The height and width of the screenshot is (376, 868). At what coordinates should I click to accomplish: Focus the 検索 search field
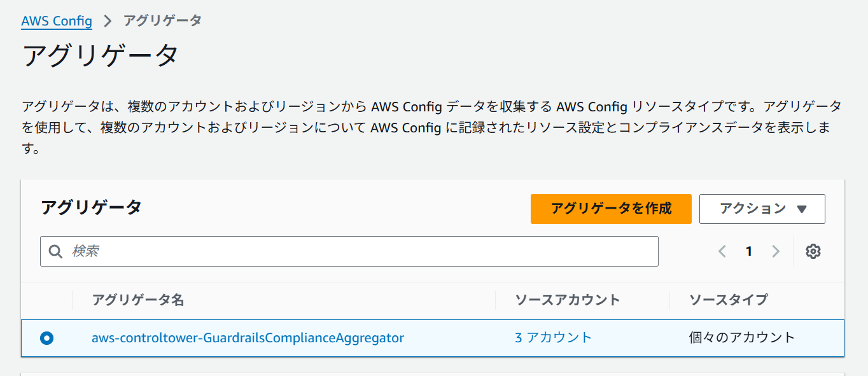click(356, 251)
